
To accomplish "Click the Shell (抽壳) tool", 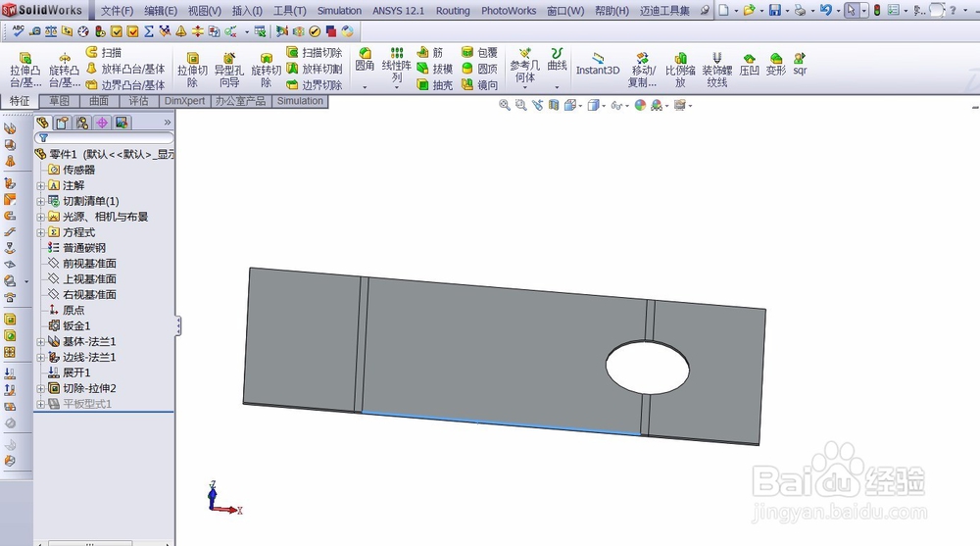I will pyautogui.click(x=434, y=84).
